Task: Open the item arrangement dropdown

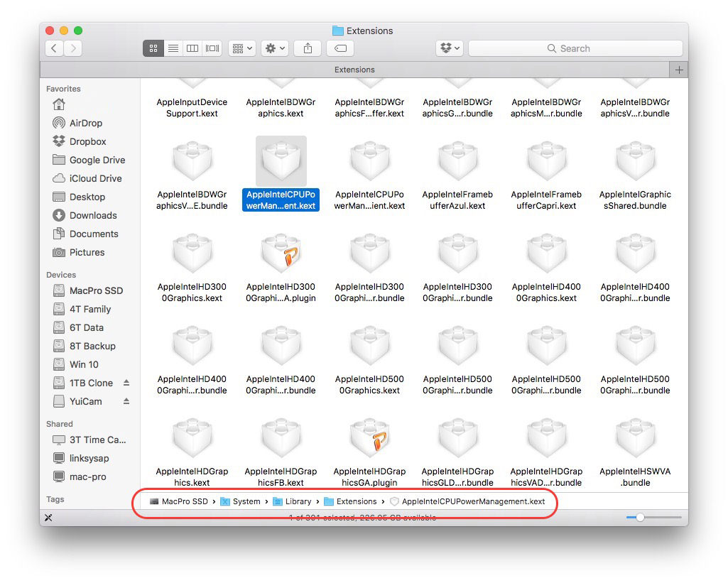Action: coord(242,48)
